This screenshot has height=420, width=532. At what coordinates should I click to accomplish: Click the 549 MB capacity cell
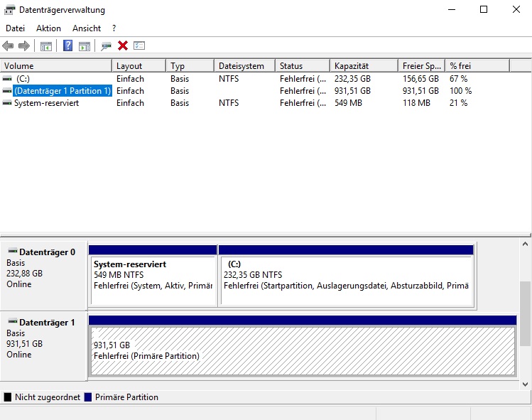pyautogui.click(x=348, y=103)
